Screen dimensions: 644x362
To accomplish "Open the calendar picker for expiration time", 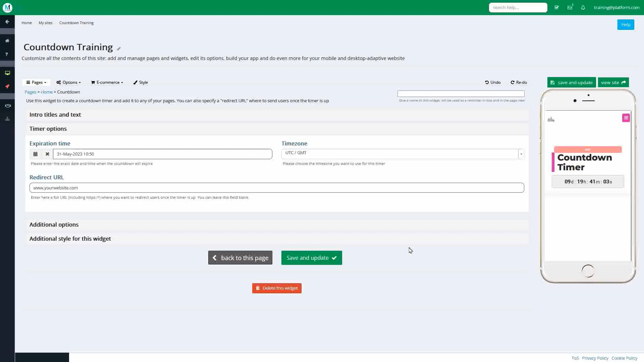I will [35, 154].
